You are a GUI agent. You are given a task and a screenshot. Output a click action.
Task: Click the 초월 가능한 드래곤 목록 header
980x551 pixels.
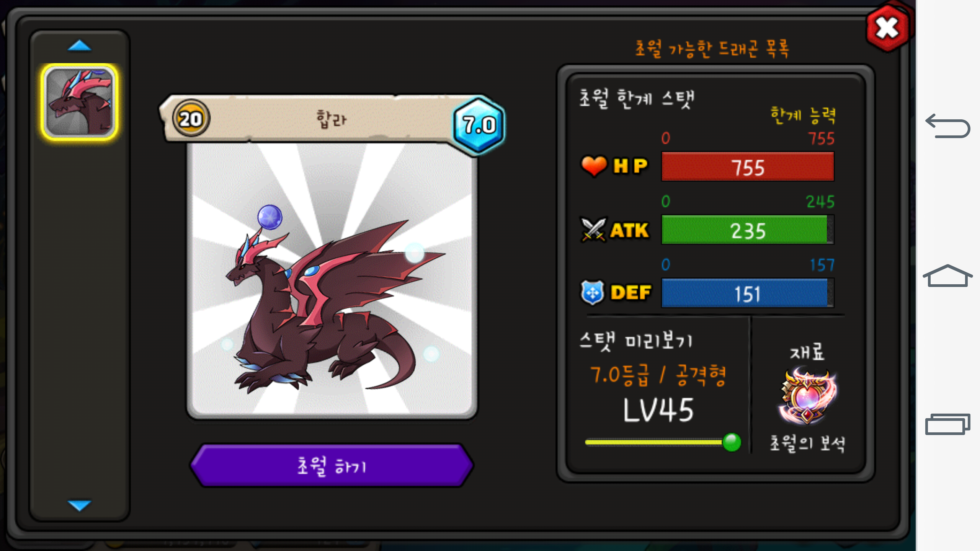(x=712, y=49)
